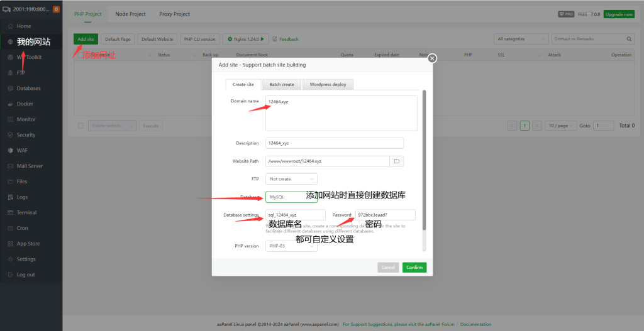Open Delete website batch dropdown
Viewport: 644px width, 331px height.
(x=112, y=126)
